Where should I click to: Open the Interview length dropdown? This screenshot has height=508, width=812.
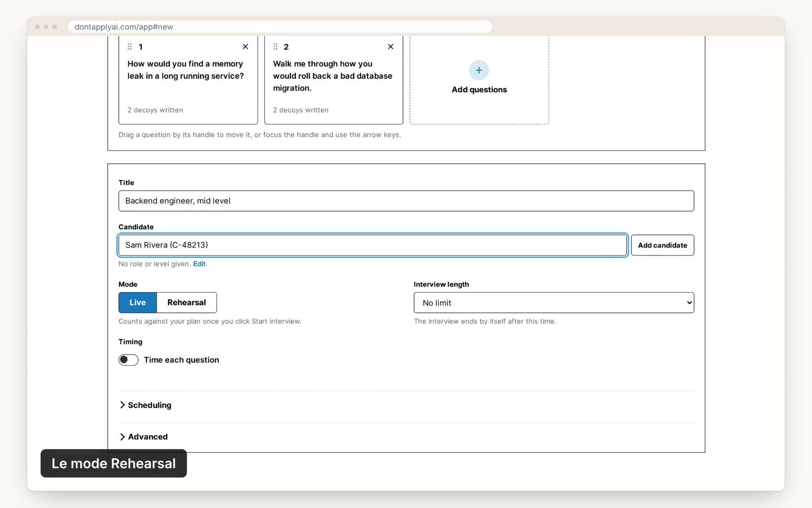554,302
